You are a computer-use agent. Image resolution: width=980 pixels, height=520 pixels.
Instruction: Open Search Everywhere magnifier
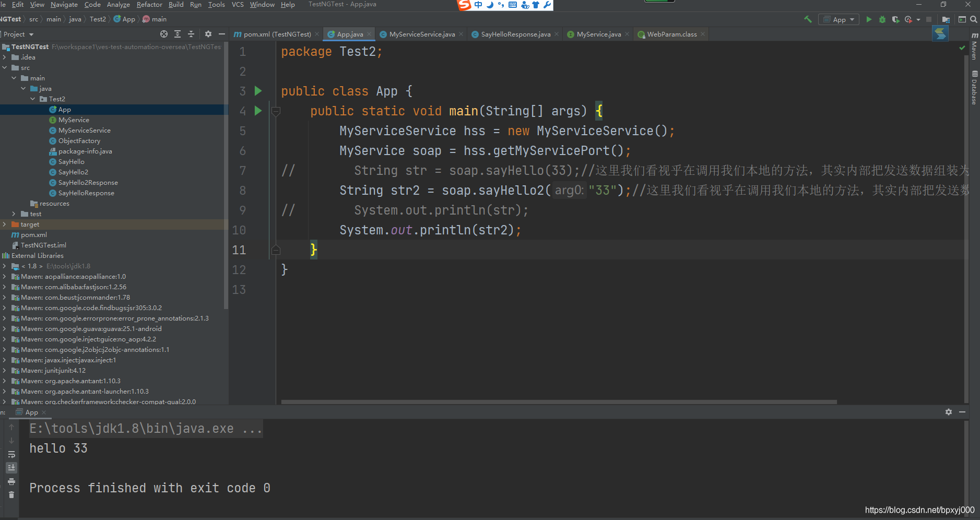click(x=974, y=19)
